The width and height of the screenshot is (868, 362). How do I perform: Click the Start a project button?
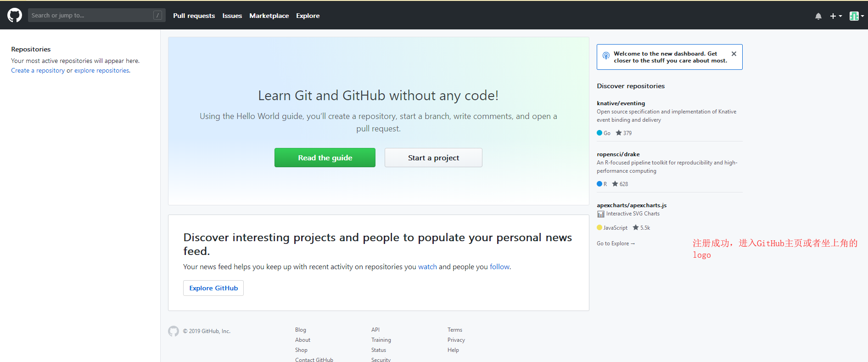[433, 158]
